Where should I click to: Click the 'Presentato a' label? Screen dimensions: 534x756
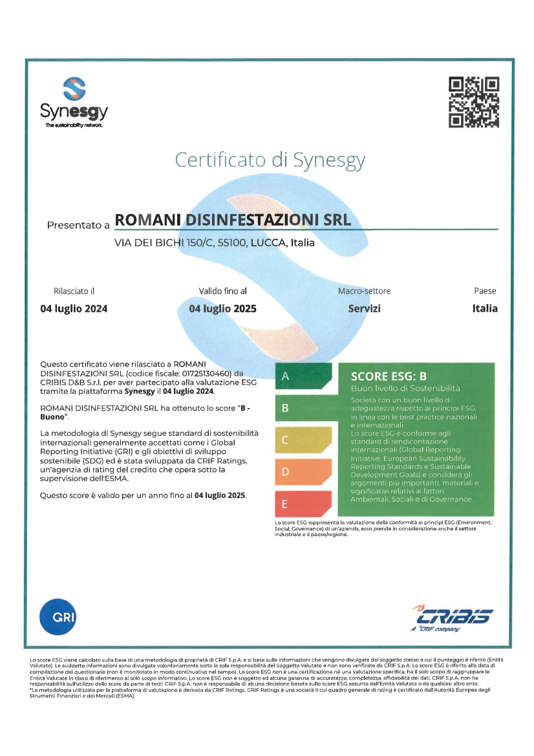78,225
